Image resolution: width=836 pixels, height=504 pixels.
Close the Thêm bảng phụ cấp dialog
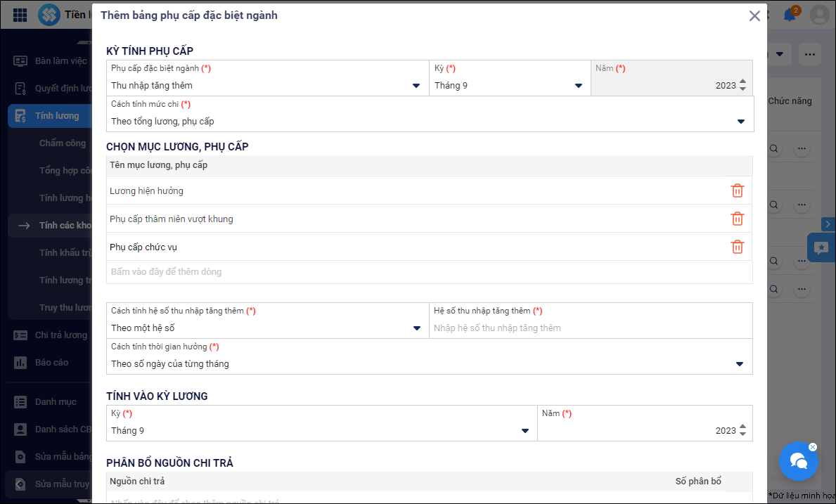click(x=754, y=15)
